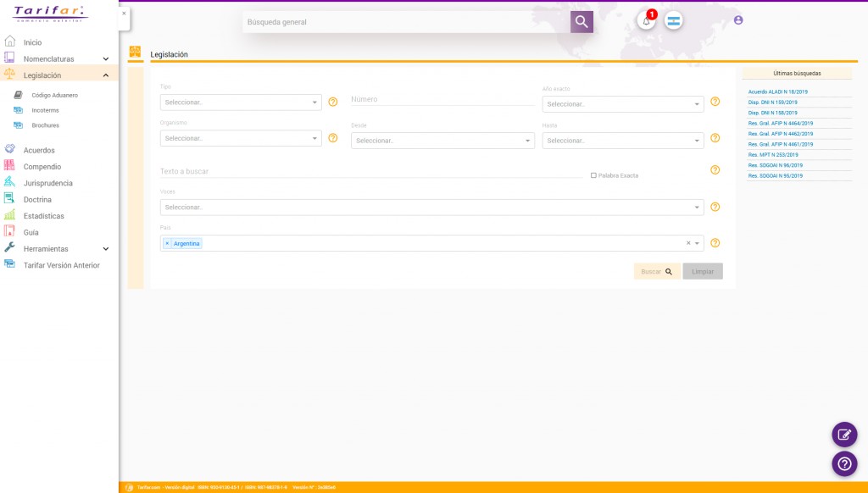Open notifications bell icon
Image resolution: width=868 pixels, height=493 pixels.
[x=646, y=21]
